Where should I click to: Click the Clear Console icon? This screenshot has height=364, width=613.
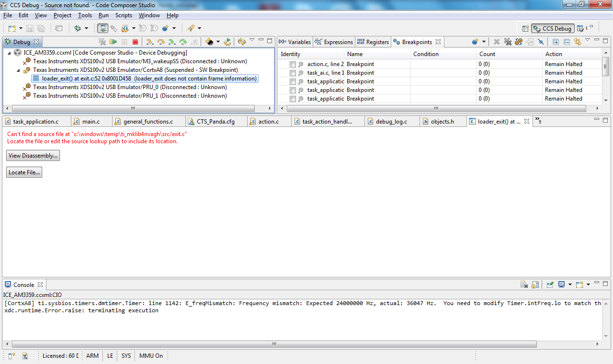(524, 284)
